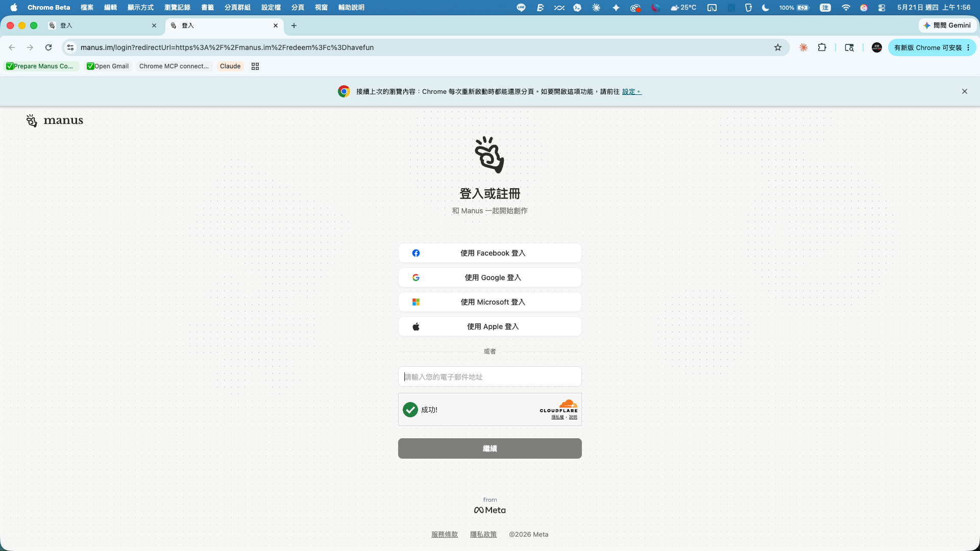Screen dimensions: 980x551
Task: Open the tab search screen icon in toolbar
Action: point(849,47)
